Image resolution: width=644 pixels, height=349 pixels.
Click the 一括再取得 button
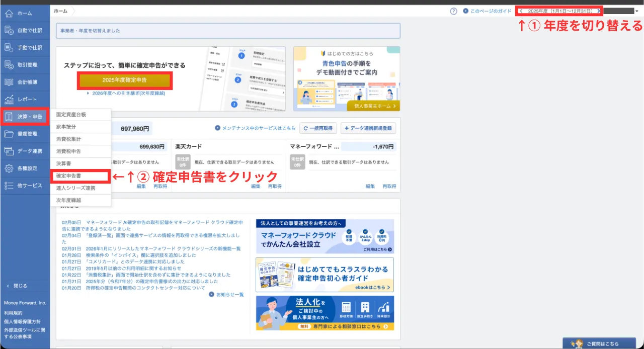tap(318, 128)
